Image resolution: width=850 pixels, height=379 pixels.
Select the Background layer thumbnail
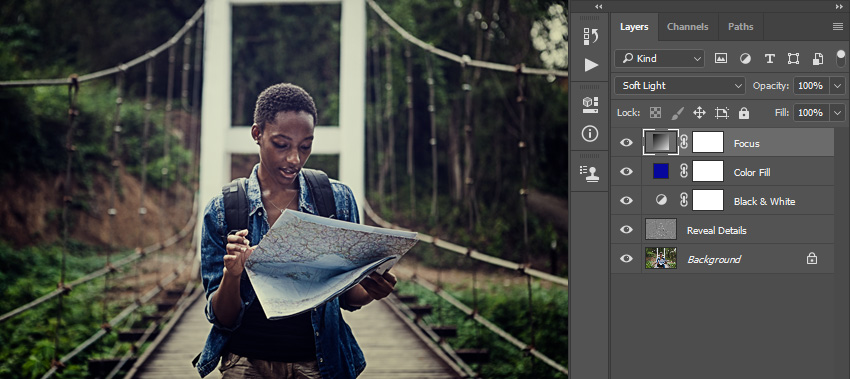pos(661,258)
